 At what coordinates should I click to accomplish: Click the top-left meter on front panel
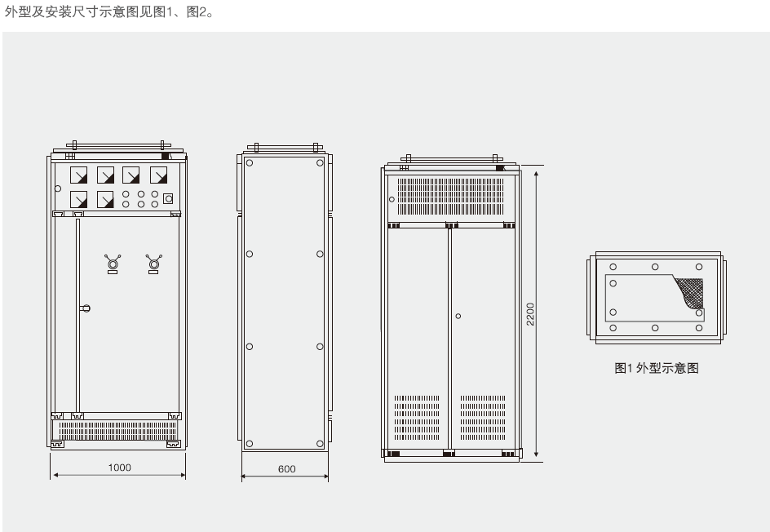(x=79, y=175)
